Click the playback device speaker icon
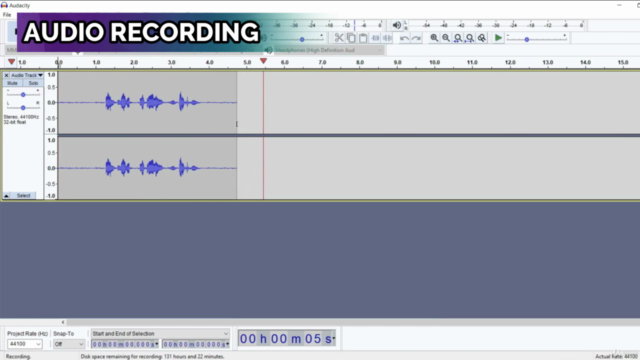 tap(268, 50)
